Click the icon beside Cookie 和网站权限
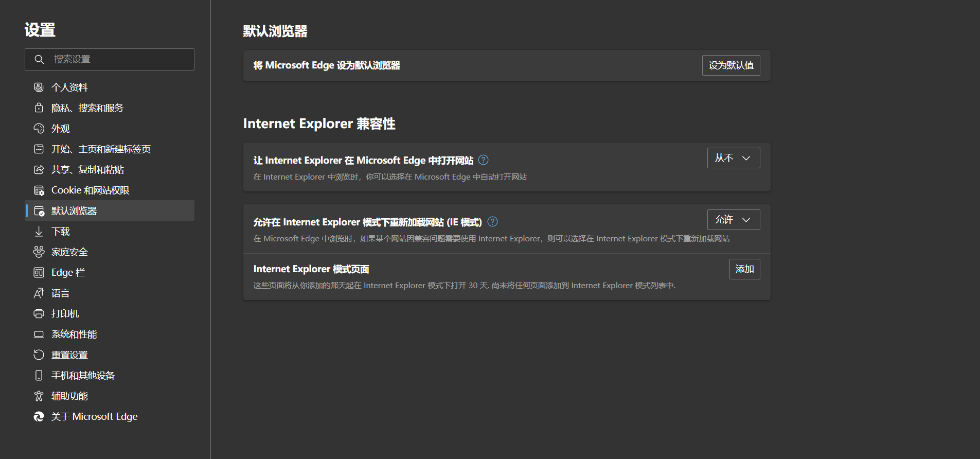The image size is (980, 459). tap(39, 190)
